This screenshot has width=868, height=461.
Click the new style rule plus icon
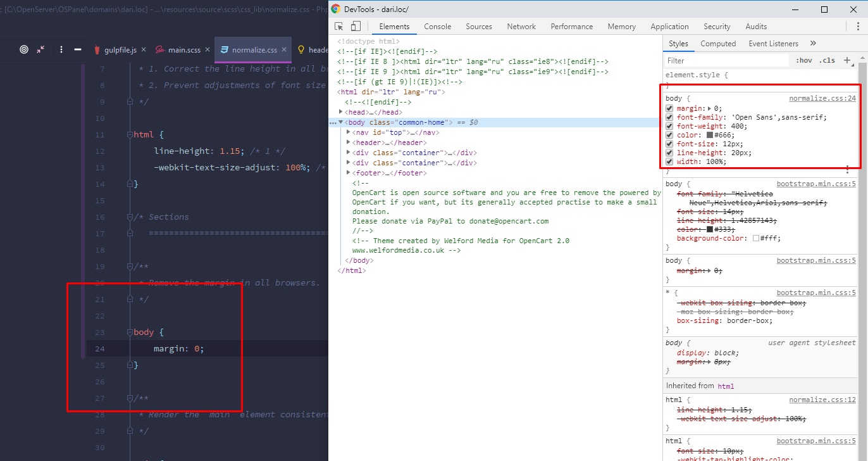[847, 60]
